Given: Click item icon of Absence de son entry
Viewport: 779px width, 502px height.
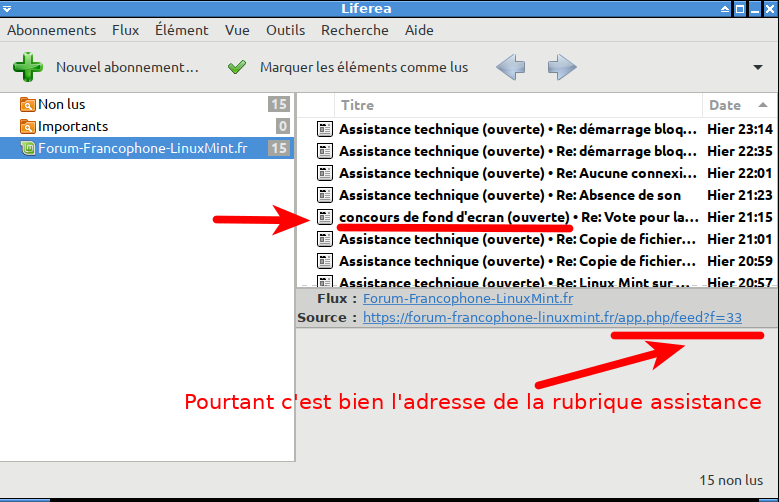Looking at the screenshot, I should 325,195.
